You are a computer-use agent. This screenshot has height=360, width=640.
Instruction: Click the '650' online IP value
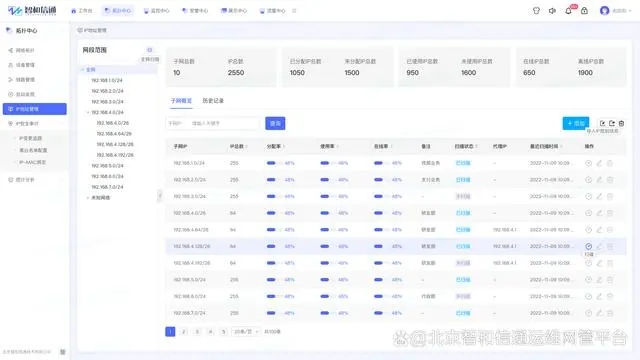pos(529,73)
